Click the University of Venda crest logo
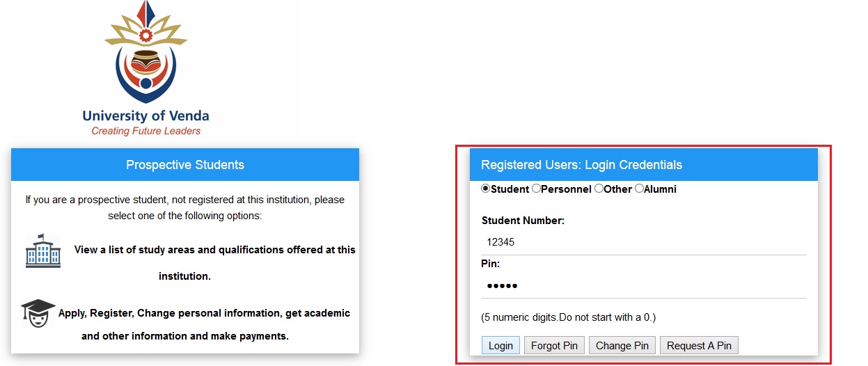Viewport: 868px width, 366px height. coord(145,56)
